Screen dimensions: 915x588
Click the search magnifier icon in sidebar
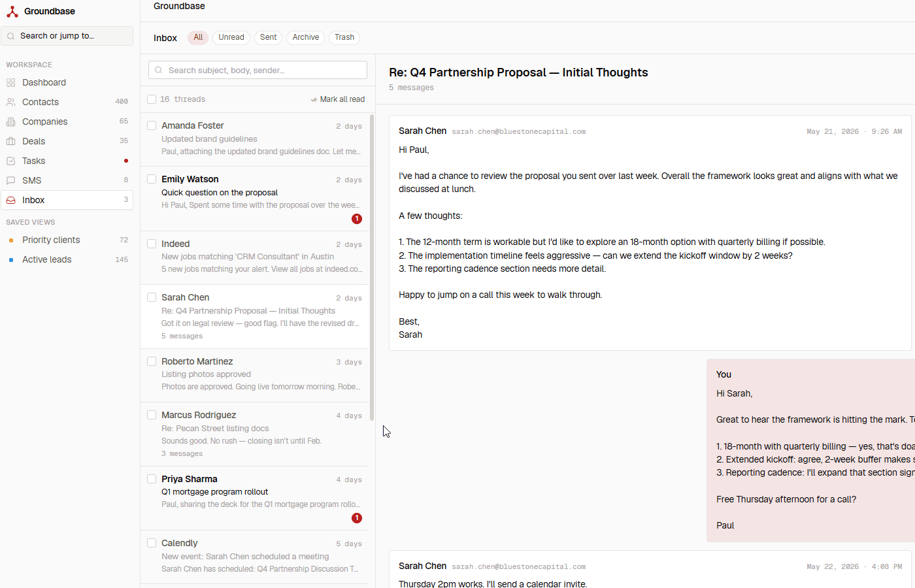pyautogui.click(x=11, y=36)
